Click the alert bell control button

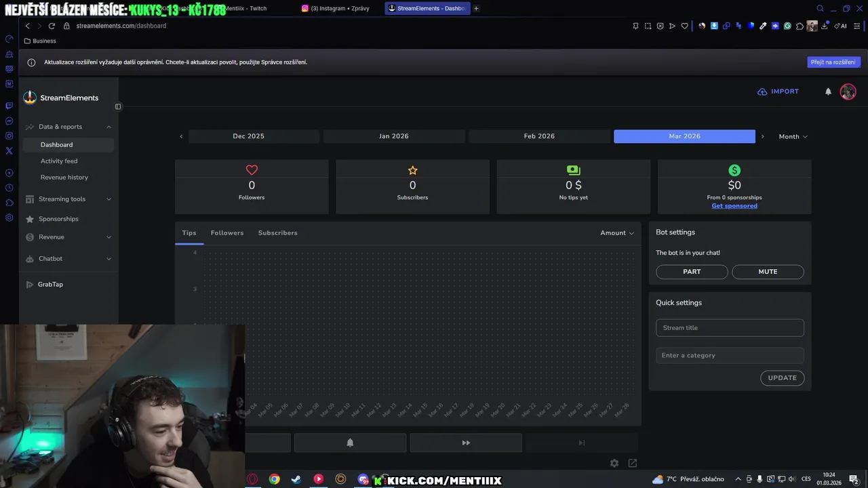click(350, 443)
